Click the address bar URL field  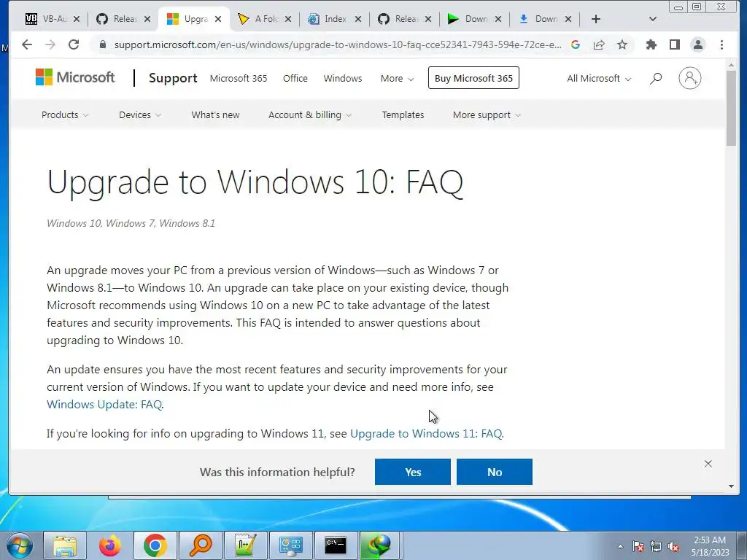point(337,44)
